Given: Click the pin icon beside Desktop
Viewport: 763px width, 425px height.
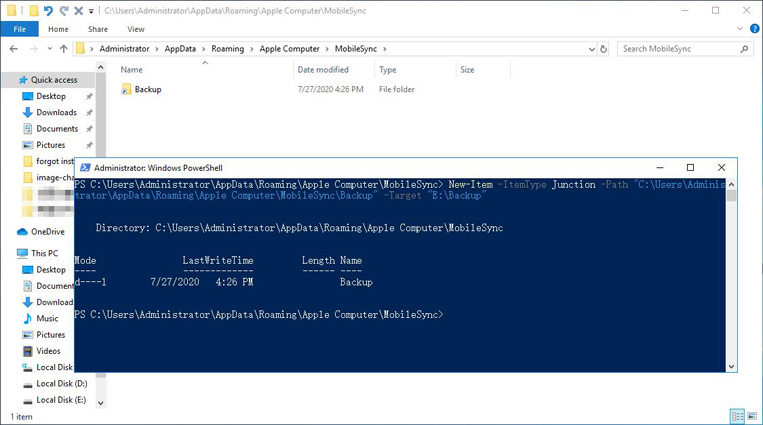Looking at the screenshot, I should coord(89,96).
